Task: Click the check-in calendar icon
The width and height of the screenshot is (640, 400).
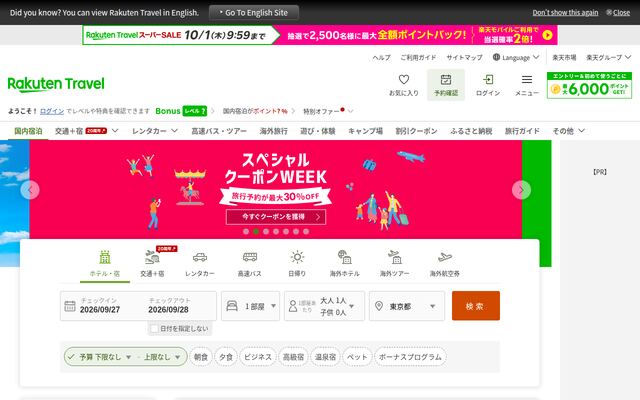Action: pyautogui.click(x=70, y=306)
